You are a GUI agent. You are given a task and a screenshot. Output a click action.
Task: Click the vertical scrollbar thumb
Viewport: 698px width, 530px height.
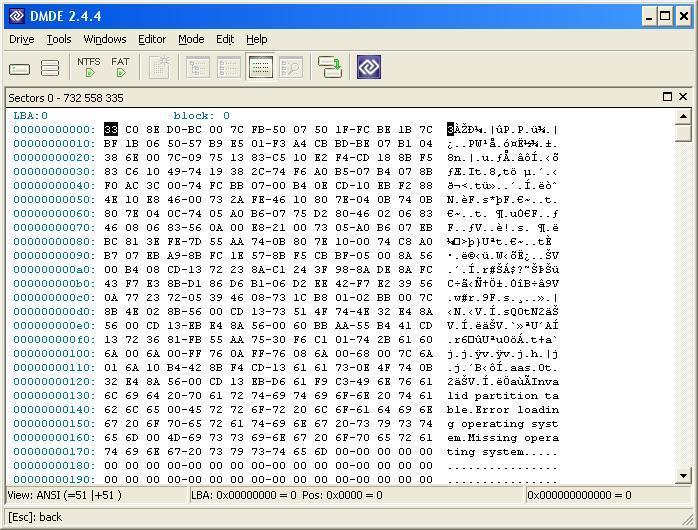click(x=683, y=133)
